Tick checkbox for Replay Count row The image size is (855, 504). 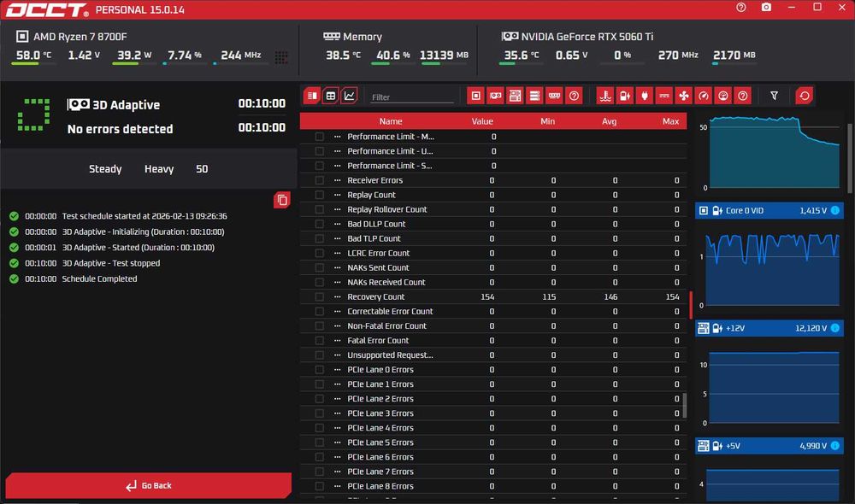[x=320, y=195]
